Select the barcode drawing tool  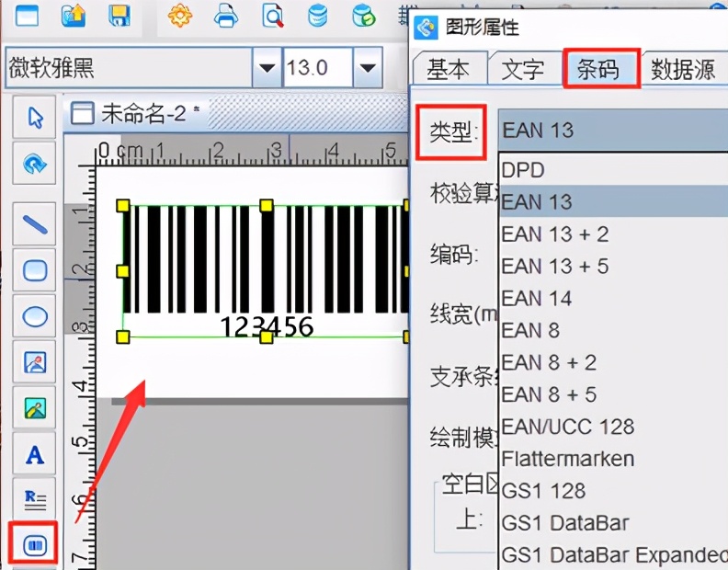coord(35,544)
